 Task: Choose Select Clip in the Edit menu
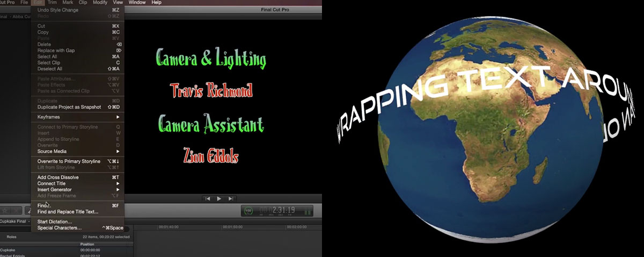78,62
